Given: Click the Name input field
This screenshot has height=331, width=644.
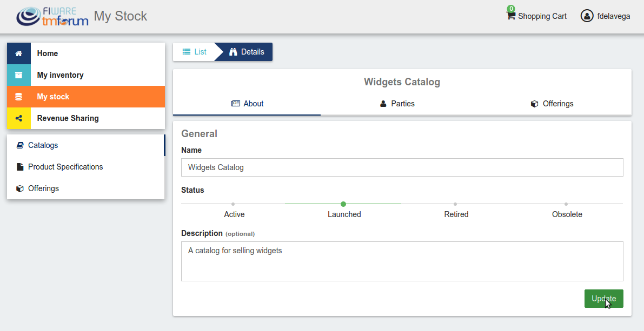Looking at the screenshot, I should 402,167.
